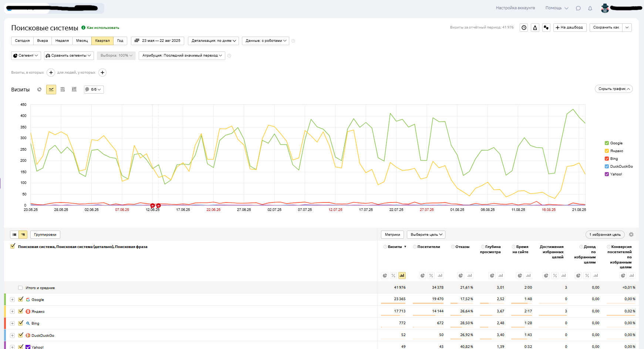Switch chart to pie chart view
Viewport: 644px width, 349px height.
(x=40, y=90)
